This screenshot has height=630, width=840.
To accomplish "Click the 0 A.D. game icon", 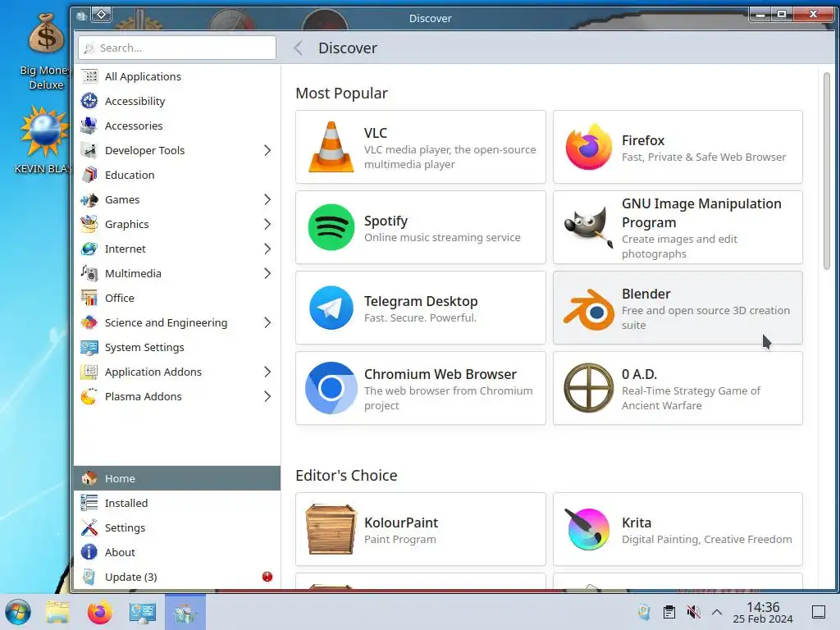I will point(588,388).
